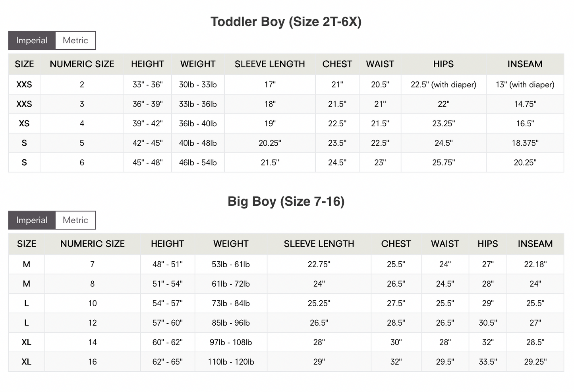Viewport: 574px width, 392px height.
Task: Click HIPS header in Big Boy table
Action: click(488, 244)
